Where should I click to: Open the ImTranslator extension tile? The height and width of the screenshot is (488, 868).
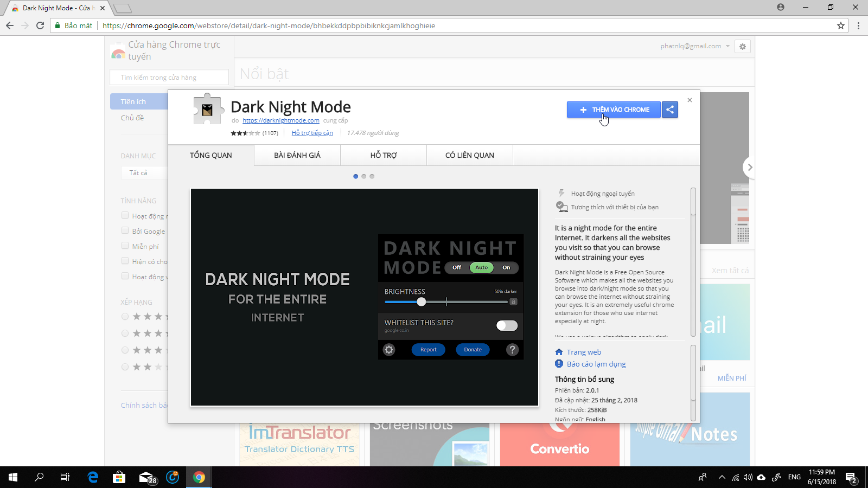[x=299, y=445]
